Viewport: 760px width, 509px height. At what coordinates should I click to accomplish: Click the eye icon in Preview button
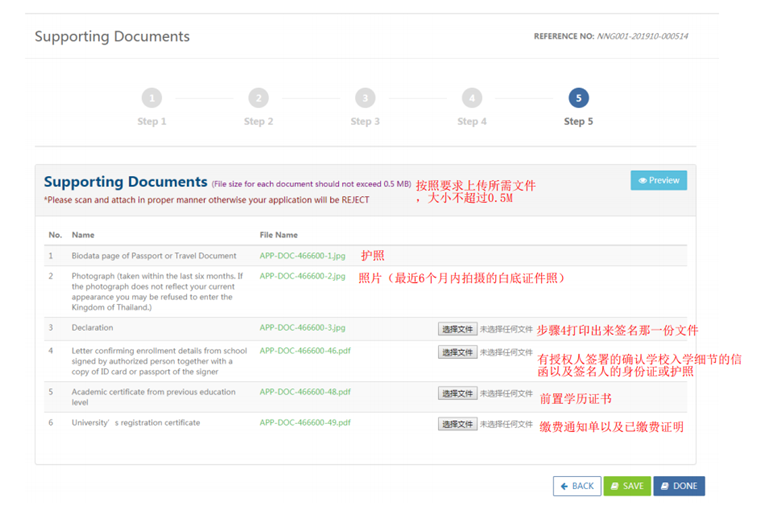tap(642, 180)
